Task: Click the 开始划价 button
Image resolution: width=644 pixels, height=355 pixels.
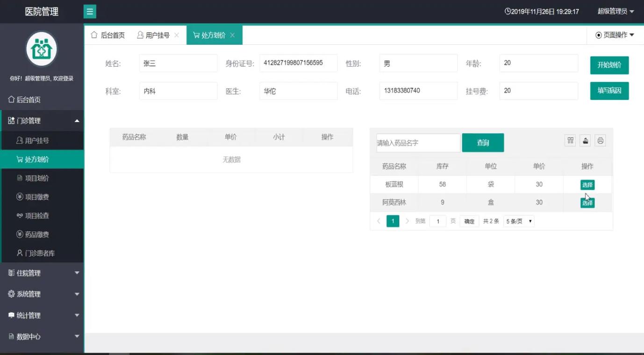Action: (x=609, y=65)
